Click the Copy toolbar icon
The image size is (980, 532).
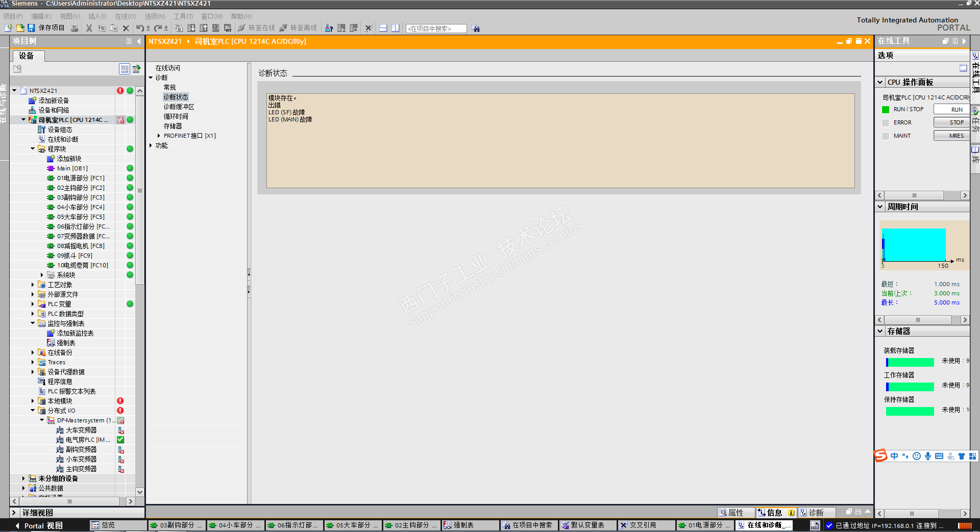101,28
